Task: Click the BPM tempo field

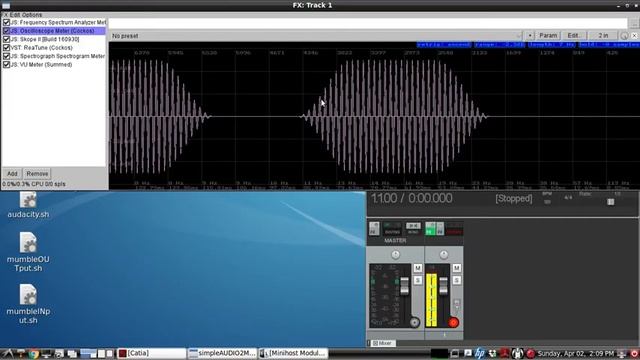Action: pyautogui.click(x=547, y=201)
